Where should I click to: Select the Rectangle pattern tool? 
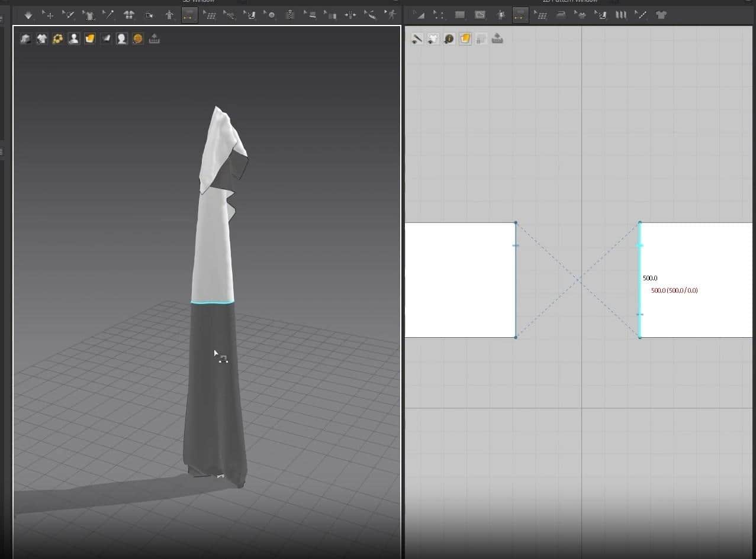coord(460,15)
